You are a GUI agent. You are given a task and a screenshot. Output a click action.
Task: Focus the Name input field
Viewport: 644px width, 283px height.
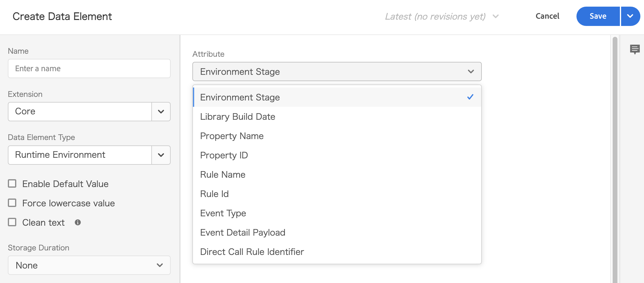point(89,68)
